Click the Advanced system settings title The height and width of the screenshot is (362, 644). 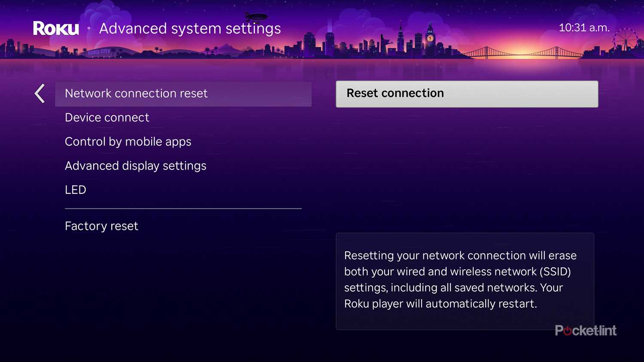tap(190, 28)
